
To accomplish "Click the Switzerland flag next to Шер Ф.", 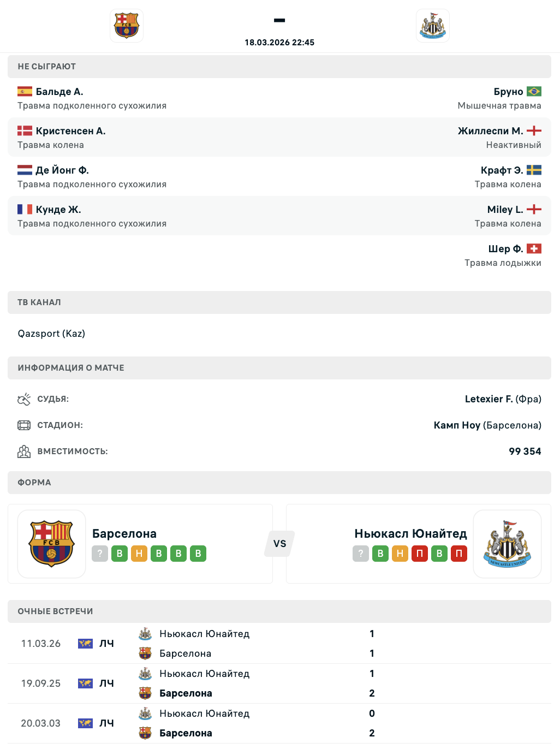I will (x=534, y=249).
